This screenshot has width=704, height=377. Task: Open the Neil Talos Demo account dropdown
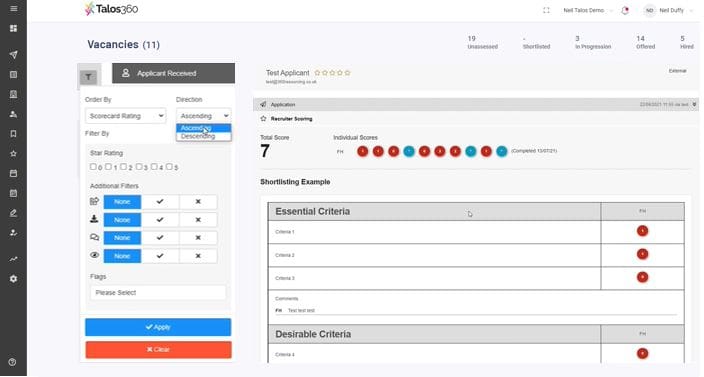[587, 10]
